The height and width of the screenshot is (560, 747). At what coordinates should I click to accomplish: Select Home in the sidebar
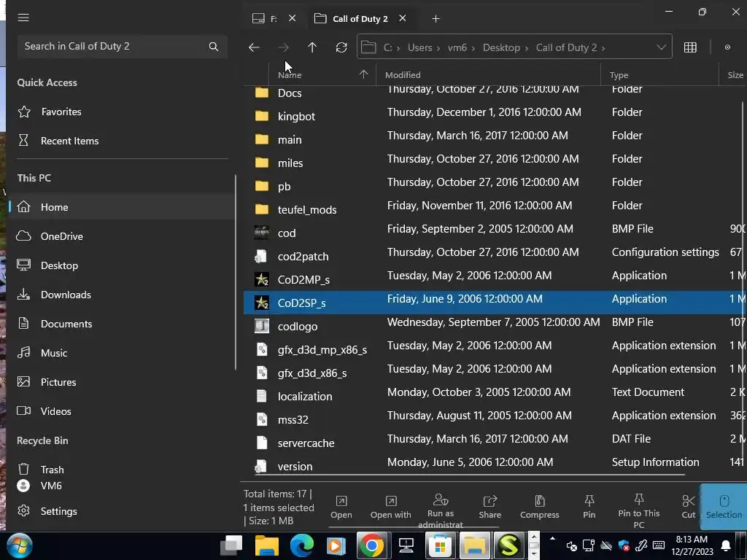pyautogui.click(x=122, y=207)
